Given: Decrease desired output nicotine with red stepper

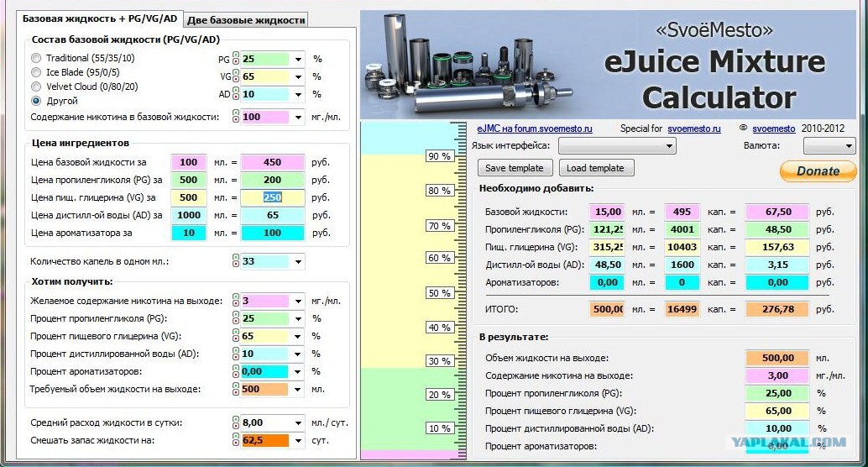Looking at the screenshot, I should [x=236, y=303].
